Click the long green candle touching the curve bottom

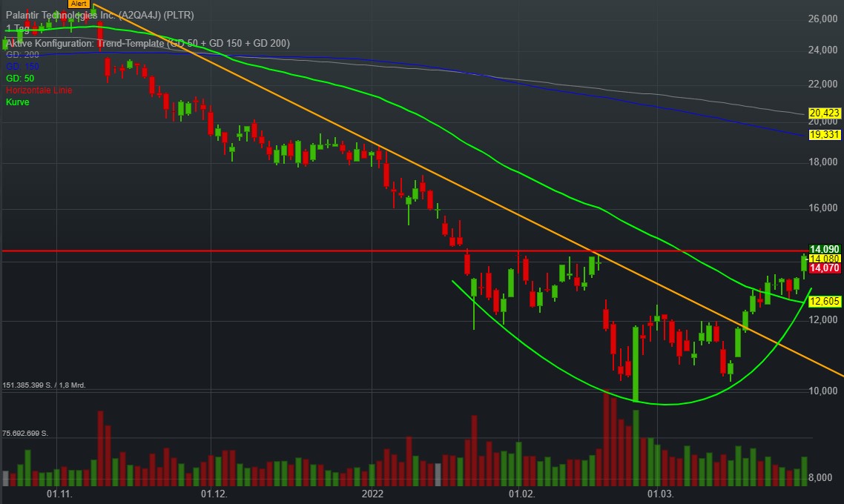click(x=636, y=364)
